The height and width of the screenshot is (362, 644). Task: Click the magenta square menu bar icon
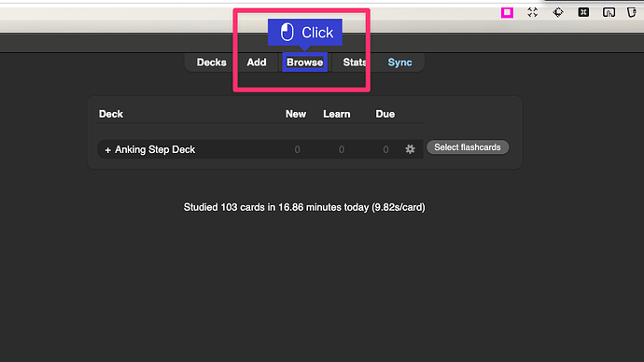pos(507,13)
